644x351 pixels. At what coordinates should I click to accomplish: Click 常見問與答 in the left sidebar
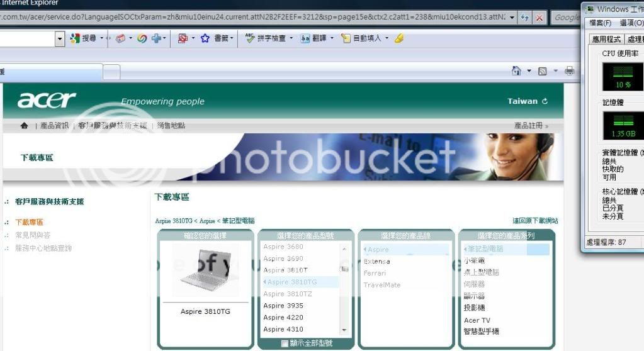pos(33,235)
